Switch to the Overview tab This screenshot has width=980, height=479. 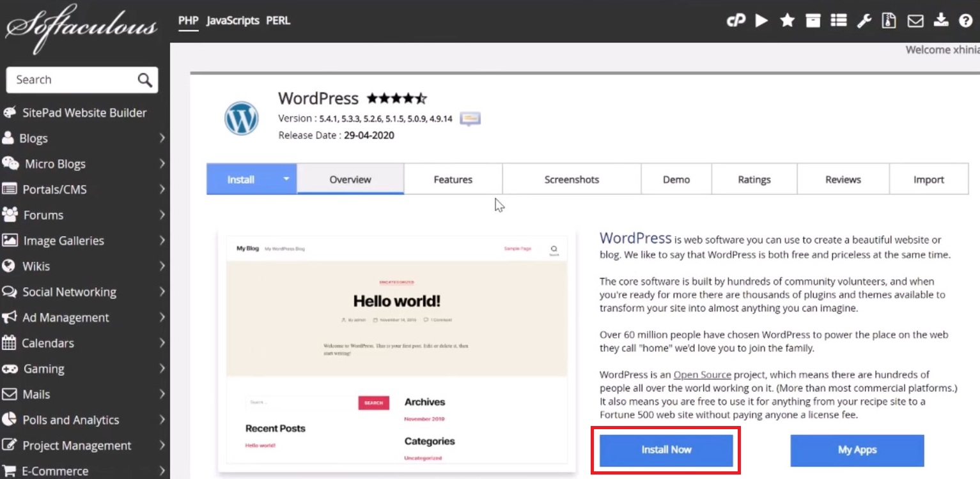pyautogui.click(x=350, y=179)
